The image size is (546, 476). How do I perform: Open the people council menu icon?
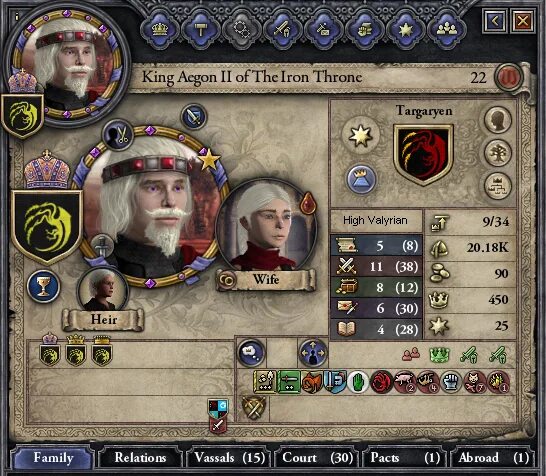coord(447,29)
